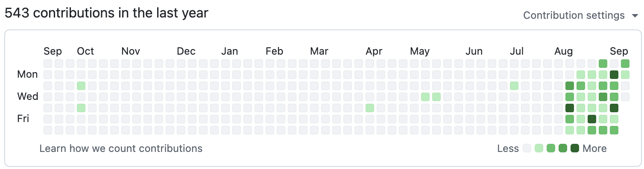Select the darkest Thursday cell in early August

[570, 108]
